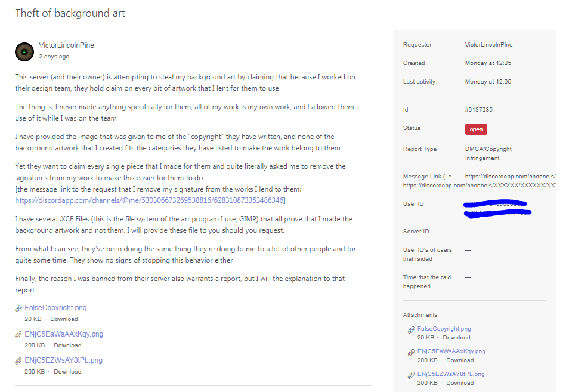Click VictorLincolnPine's round avatar image
Screen dimensions: 566x392
coord(24,52)
